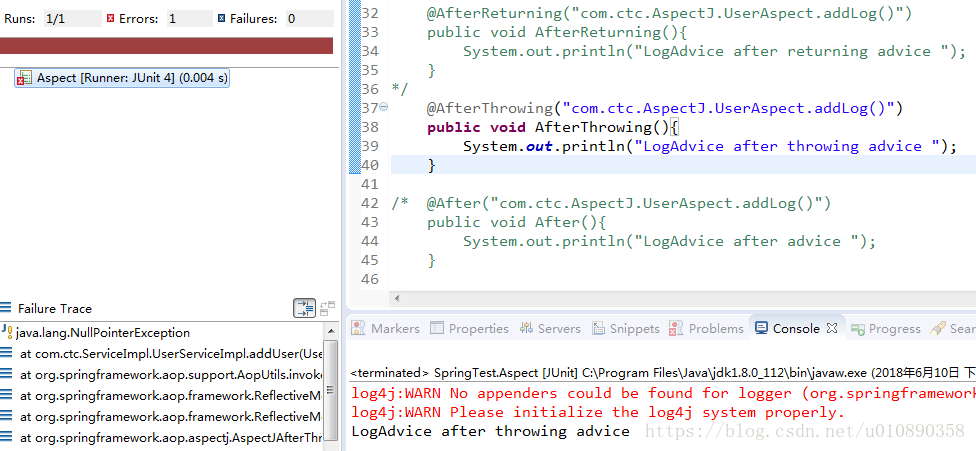Close the Console tab with its X
This screenshot has height=451, width=976.
[x=832, y=328]
